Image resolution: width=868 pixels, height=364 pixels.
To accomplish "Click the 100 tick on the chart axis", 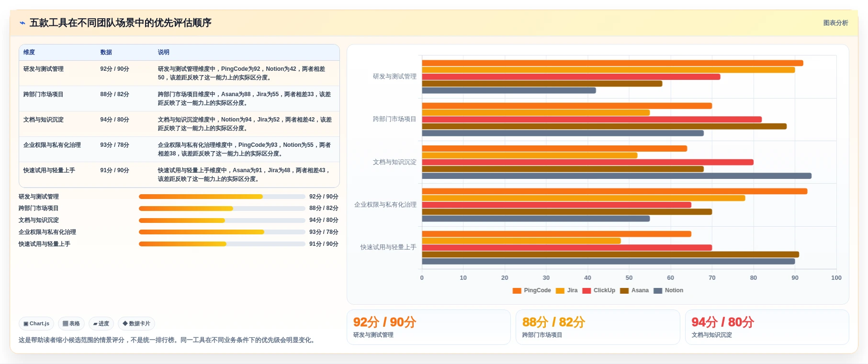I will tap(836, 278).
